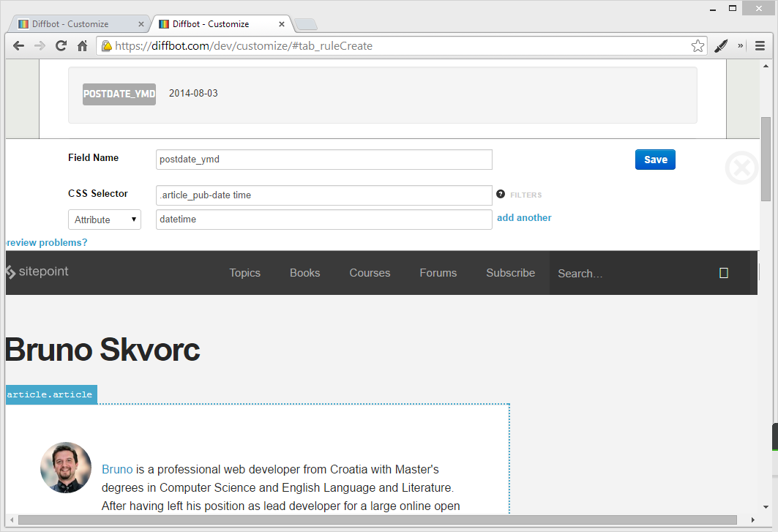Dismiss the rule editor via the circular X icon
778x532 pixels.
coord(741,168)
